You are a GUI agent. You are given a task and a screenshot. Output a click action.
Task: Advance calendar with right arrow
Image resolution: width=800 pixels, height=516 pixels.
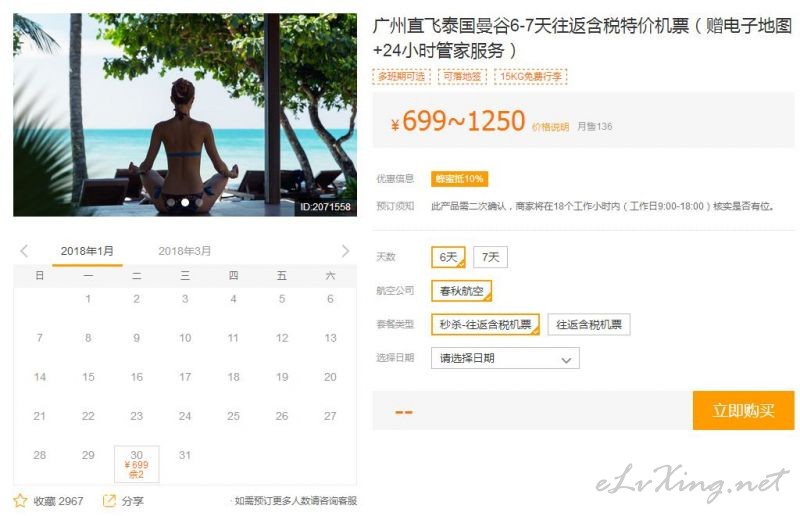tap(345, 251)
